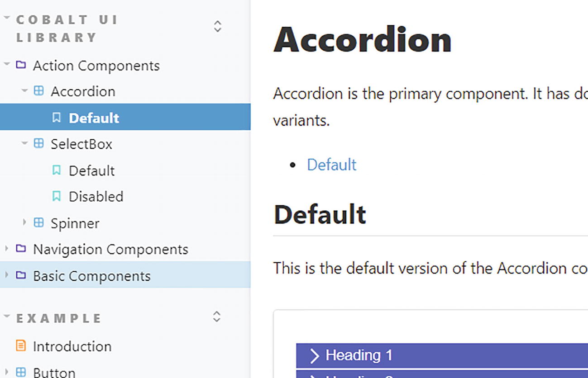Collapse the Example section heading
The height and width of the screenshot is (378, 588).
pyautogui.click(x=59, y=318)
